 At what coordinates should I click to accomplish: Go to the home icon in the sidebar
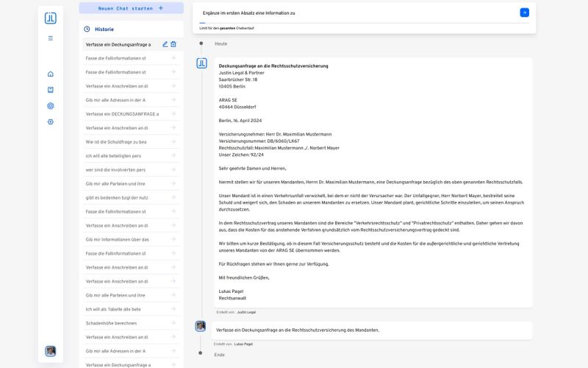pyautogui.click(x=51, y=74)
